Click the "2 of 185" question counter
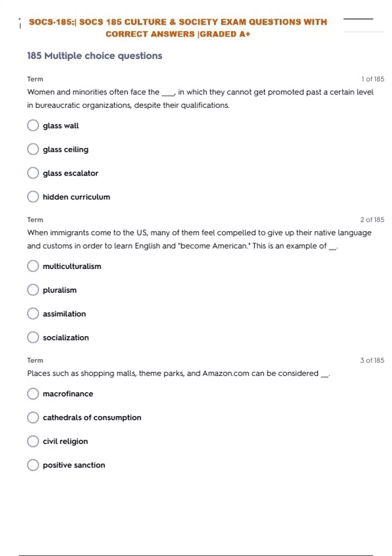Image resolution: width=392 pixels, height=556 pixels. (x=372, y=220)
